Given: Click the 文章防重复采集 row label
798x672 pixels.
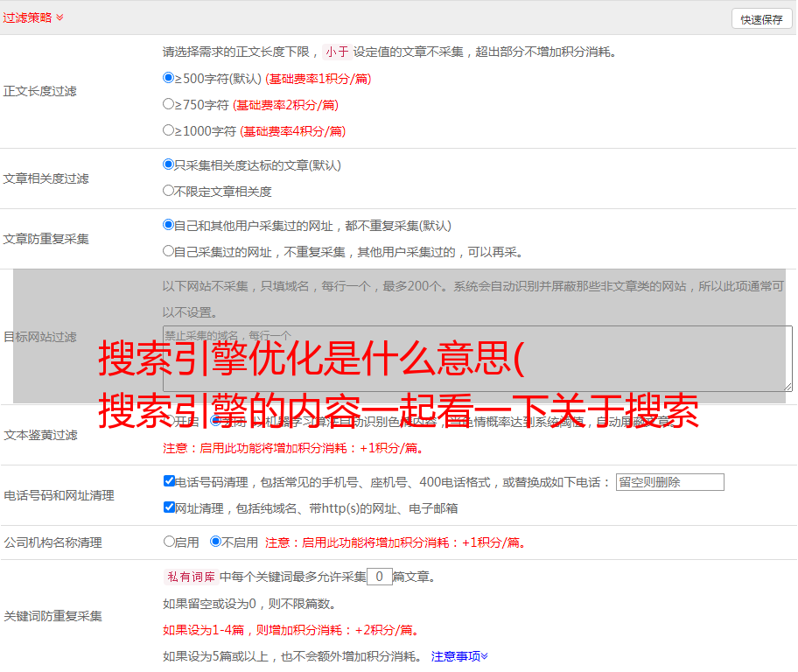Looking at the screenshot, I should pyautogui.click(x=45, y=239).
